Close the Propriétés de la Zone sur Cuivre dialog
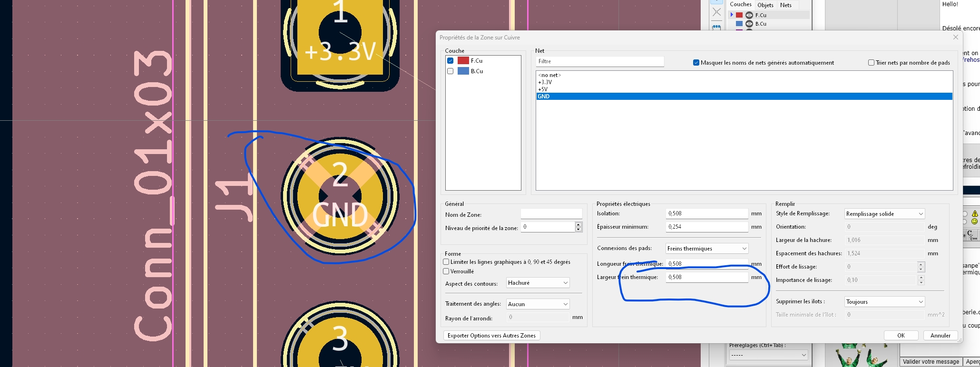Screen dimensions: 980x367 click(x=956, y=37)
